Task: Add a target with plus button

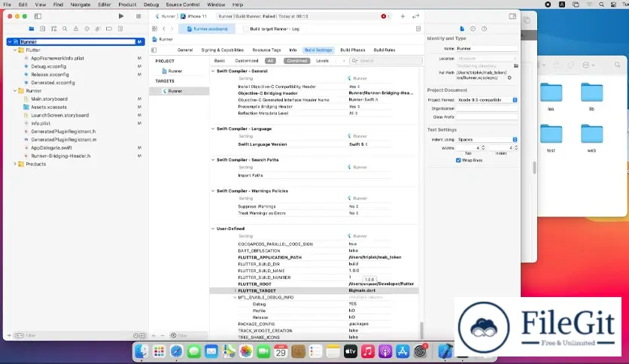Action: (x=153, y=335)
